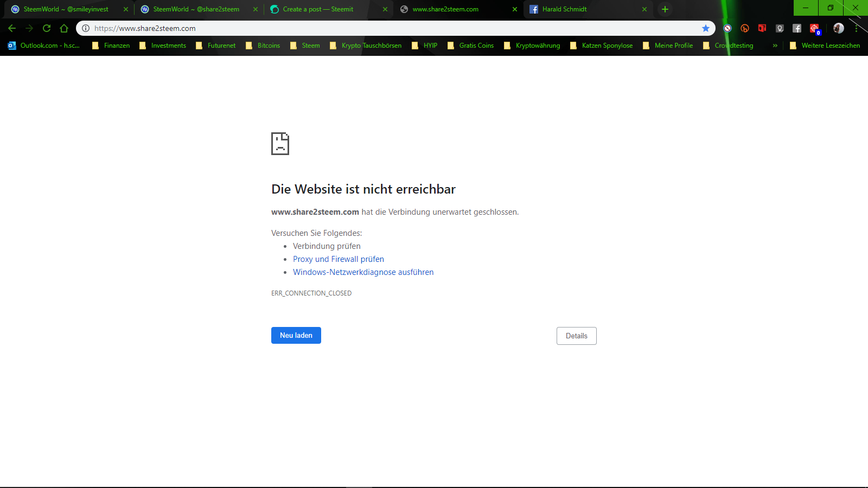Open a new tab with plus icon

pyautogui.click(x=665, y=9)
